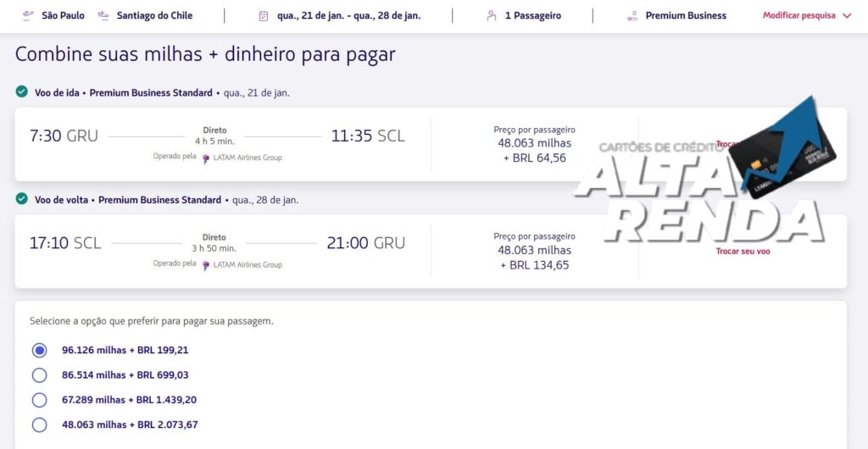This screenshot has width=868, height=449.
Task: Open the date range qua., 21 de jan. selector
Action: click(x=350, y=15)
